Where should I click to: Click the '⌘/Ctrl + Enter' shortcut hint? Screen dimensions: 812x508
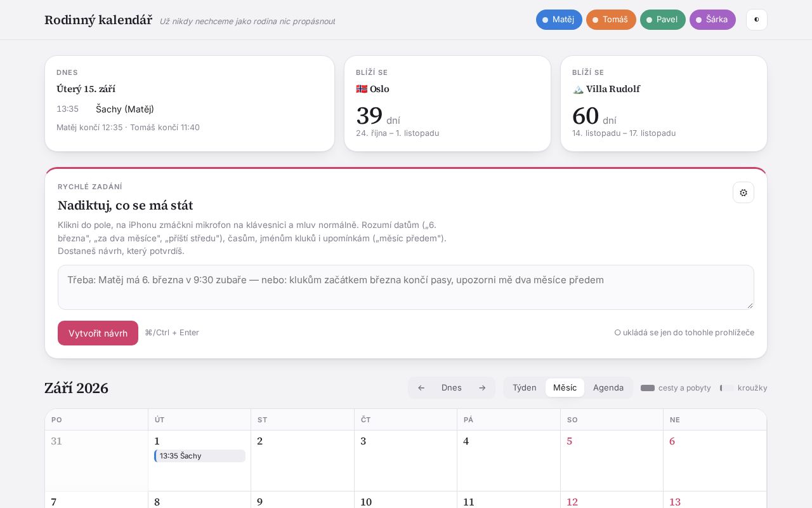172,333
